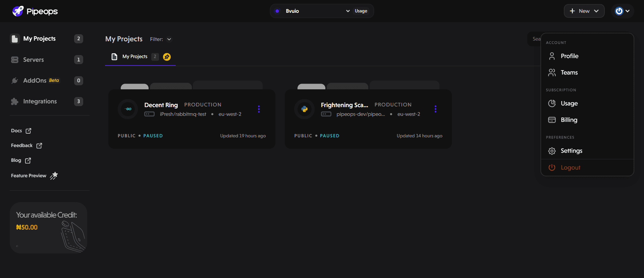Click the search field
This screenshot has width=644, height=278.
tap(534, 39)
